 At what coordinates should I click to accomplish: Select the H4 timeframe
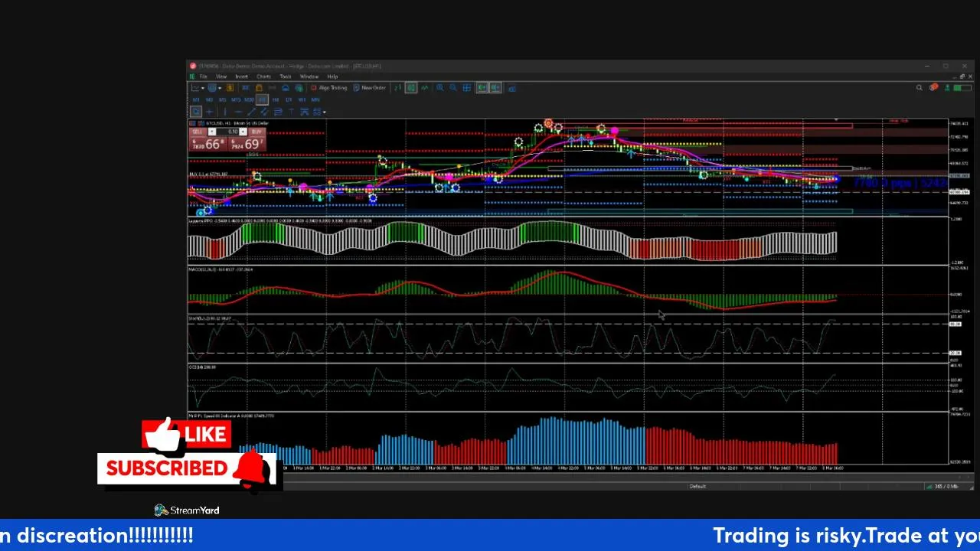[276, 100]
